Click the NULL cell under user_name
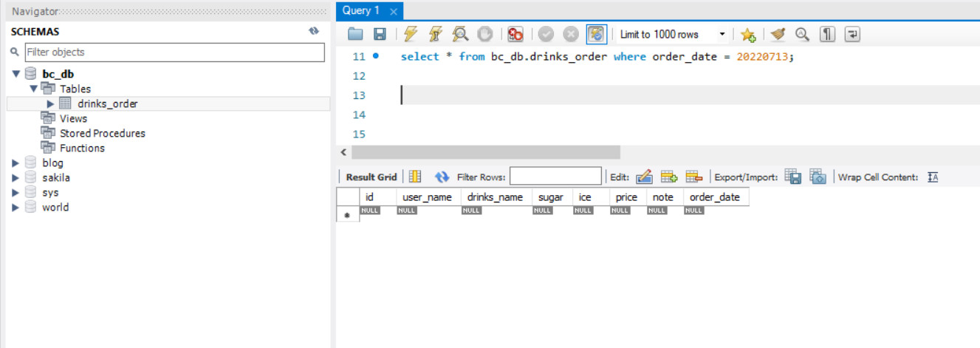Screen dimensions: 980x348 [407, 211]
